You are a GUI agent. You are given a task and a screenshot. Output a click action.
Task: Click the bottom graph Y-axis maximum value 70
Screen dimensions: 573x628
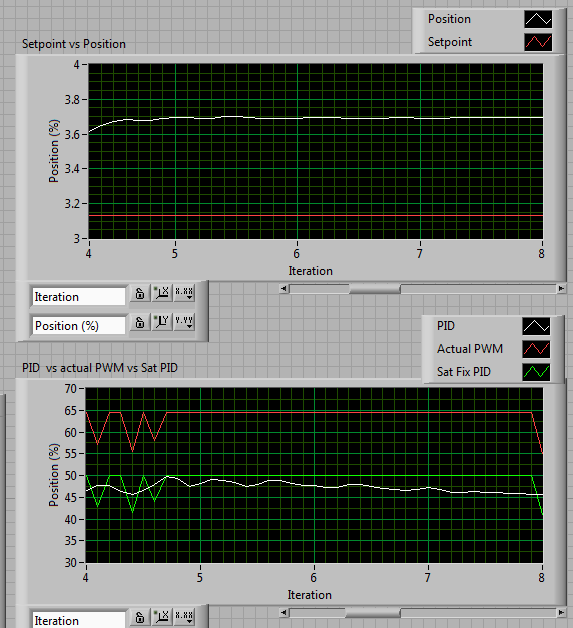(x=70, y=388)
